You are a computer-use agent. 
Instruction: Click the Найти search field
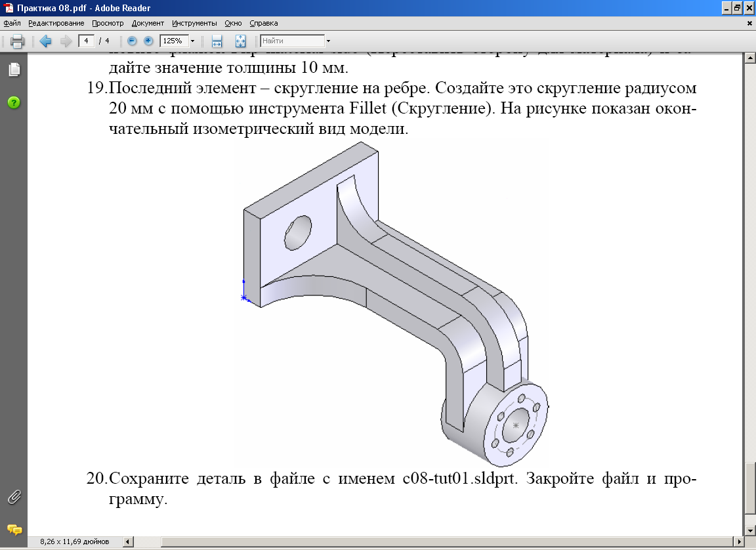click(x=293, y=41)
